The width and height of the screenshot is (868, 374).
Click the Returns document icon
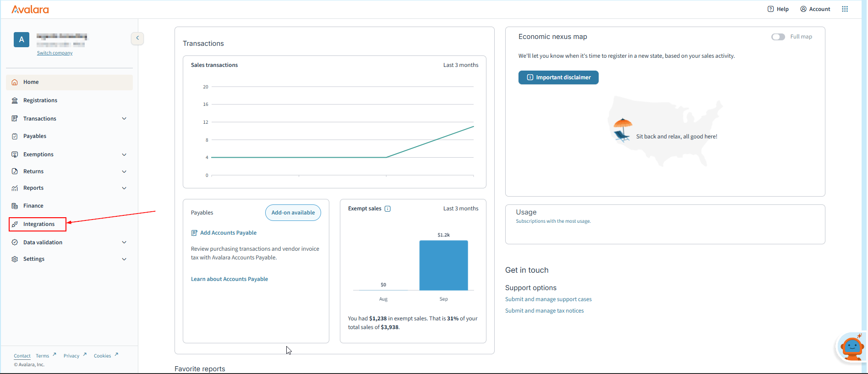(15, 171)
